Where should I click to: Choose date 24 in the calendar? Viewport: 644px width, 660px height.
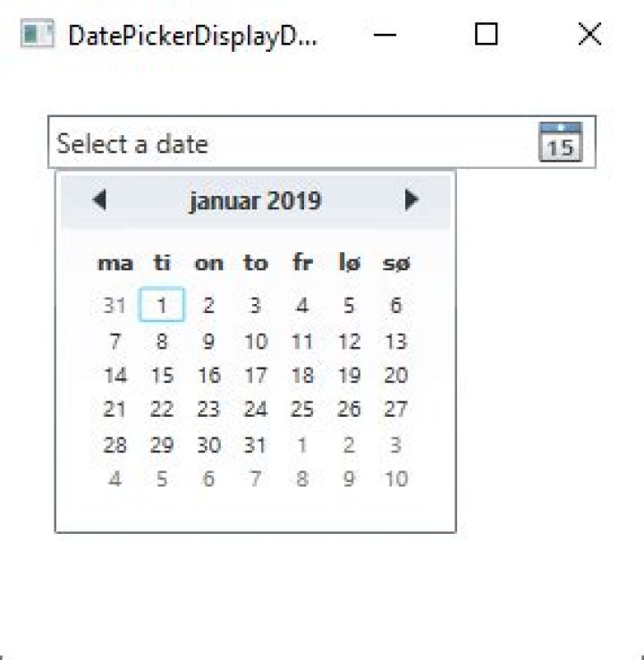pyautogui.click(x=256, y=410)
